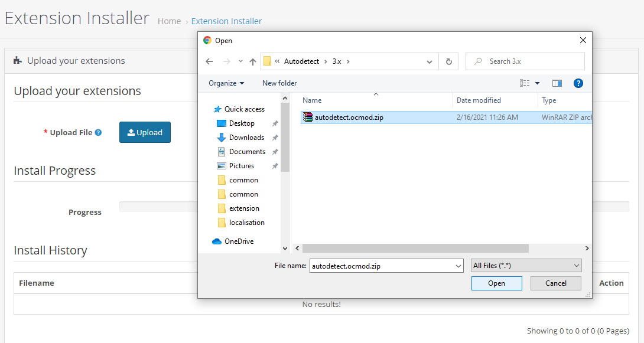This screenshot has width=644, height=343.
Task: Click the folder icon in address bar
Action: [x=267, y=61]
